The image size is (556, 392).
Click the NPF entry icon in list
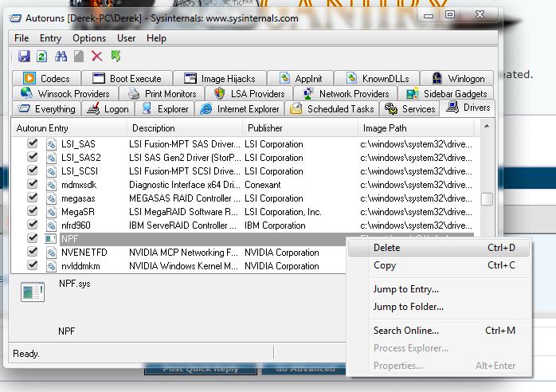pyautogui.click(x=51, y=239)
